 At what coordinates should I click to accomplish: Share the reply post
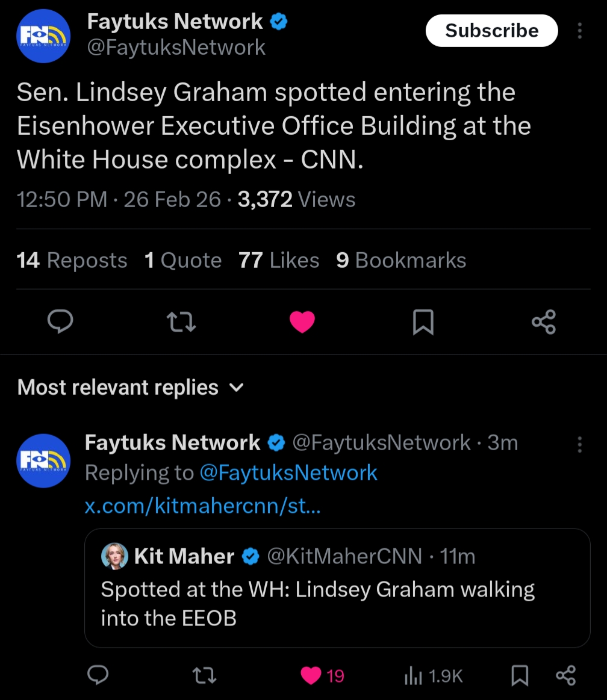[x=566, y=675]
